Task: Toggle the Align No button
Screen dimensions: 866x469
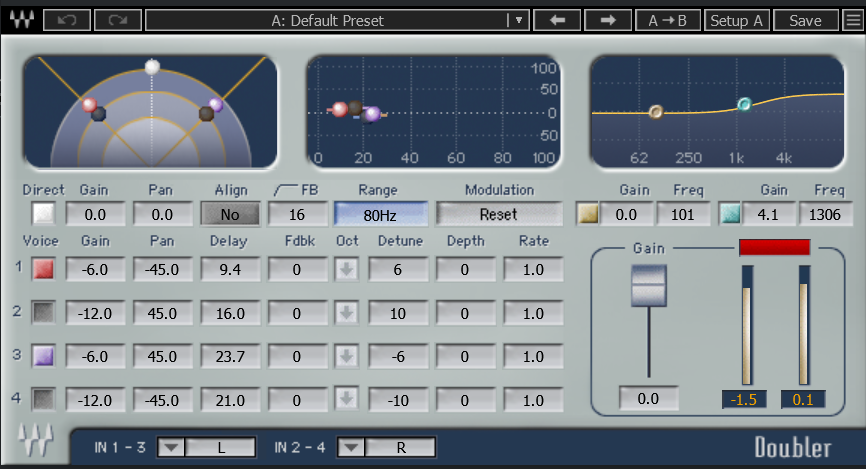Action: (230, 214)
